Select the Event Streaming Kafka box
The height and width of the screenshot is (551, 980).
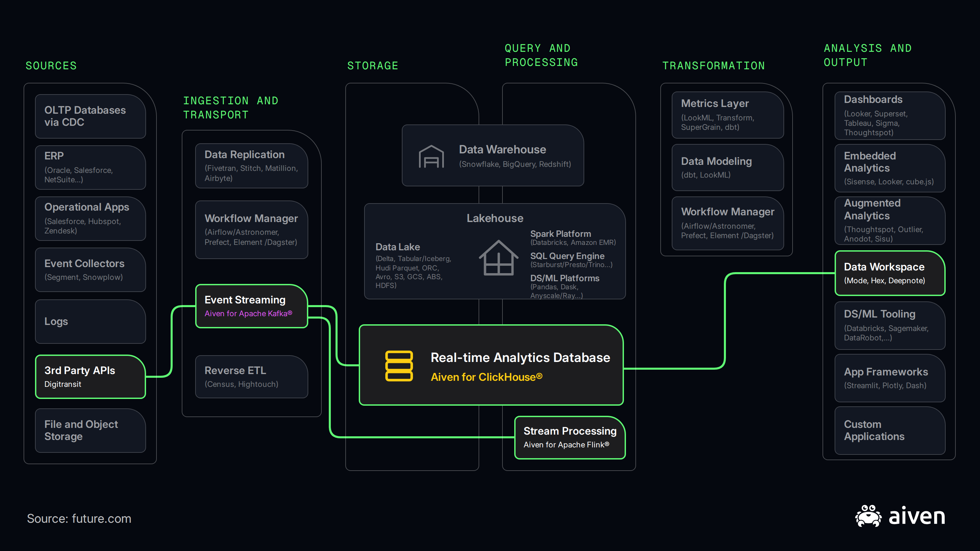tap(251, 306)
